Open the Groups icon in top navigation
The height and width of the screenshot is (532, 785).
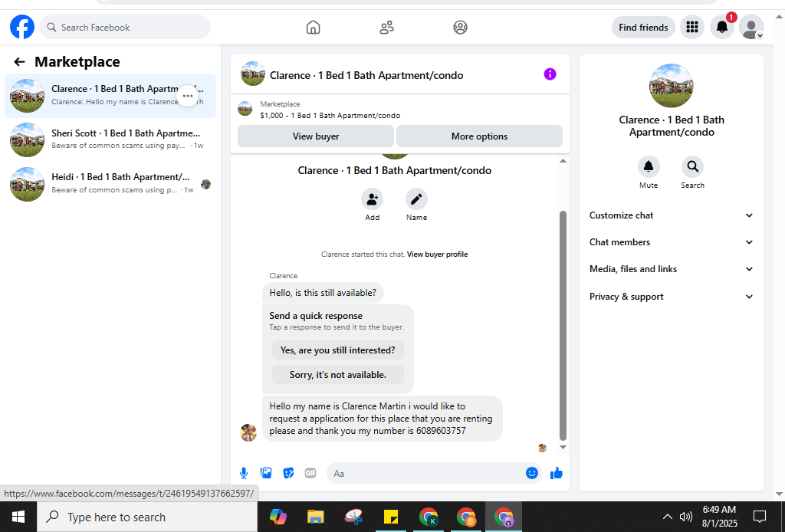coord(460,27)
